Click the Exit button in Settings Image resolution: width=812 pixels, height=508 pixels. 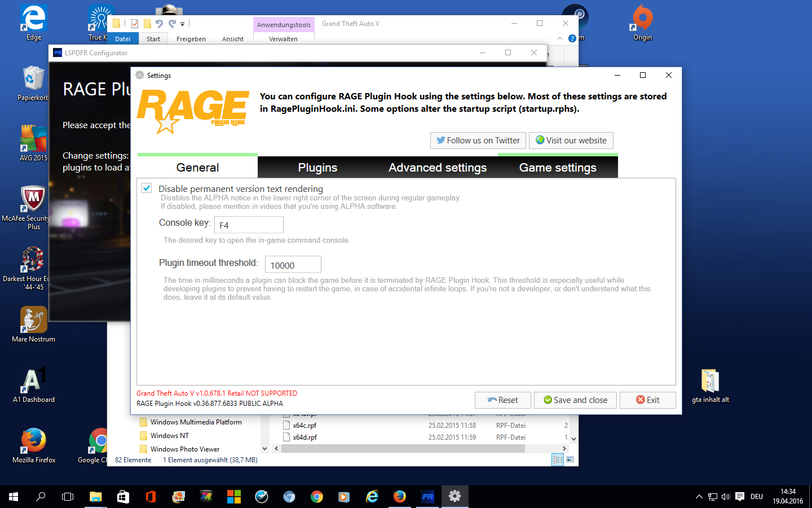tap(648, 400)
